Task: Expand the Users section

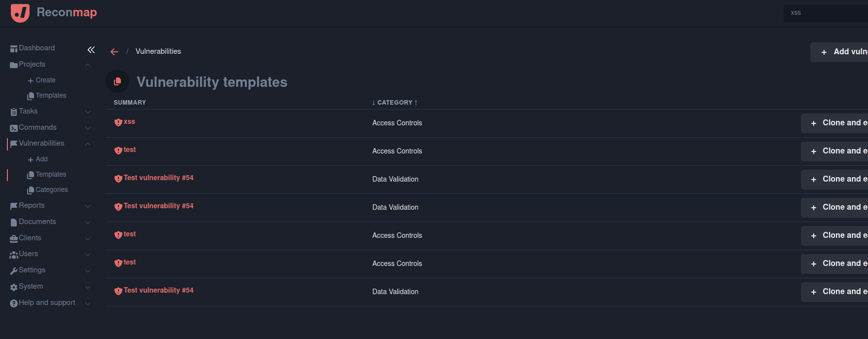Action: click(x=88, y=255)
